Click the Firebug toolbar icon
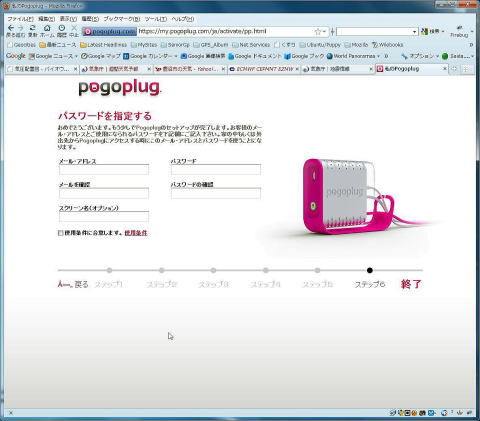The width and height of the screenshot is (480, 421). pyautogui.click(x=459, y=31)
